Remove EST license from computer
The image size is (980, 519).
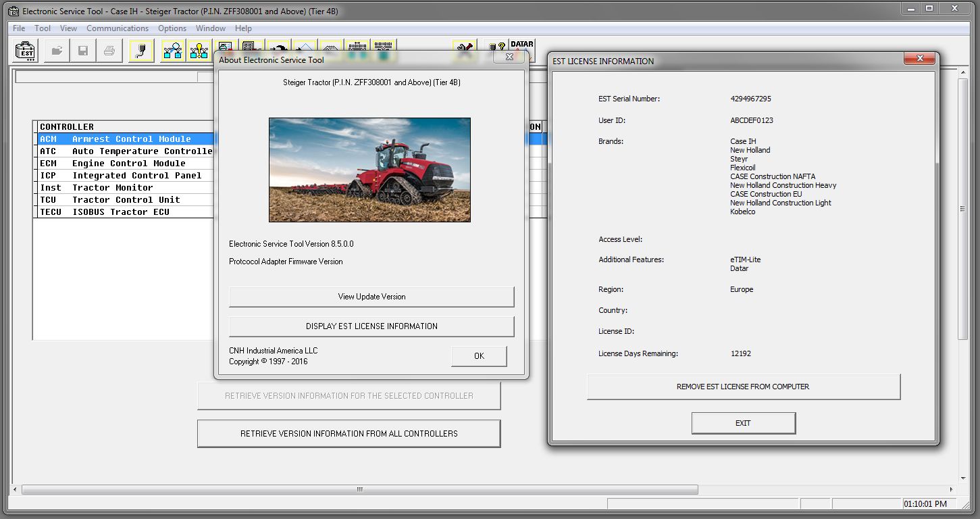743,387
